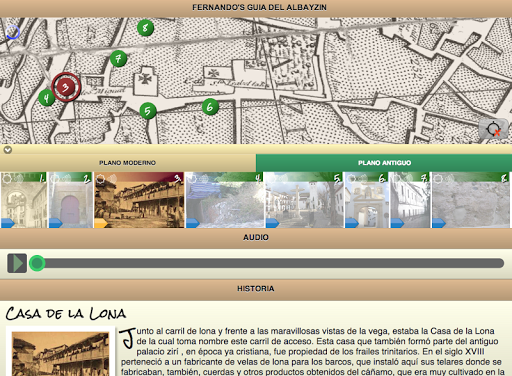
Task: Select green map marker number 5
Action: pos(148,111)
